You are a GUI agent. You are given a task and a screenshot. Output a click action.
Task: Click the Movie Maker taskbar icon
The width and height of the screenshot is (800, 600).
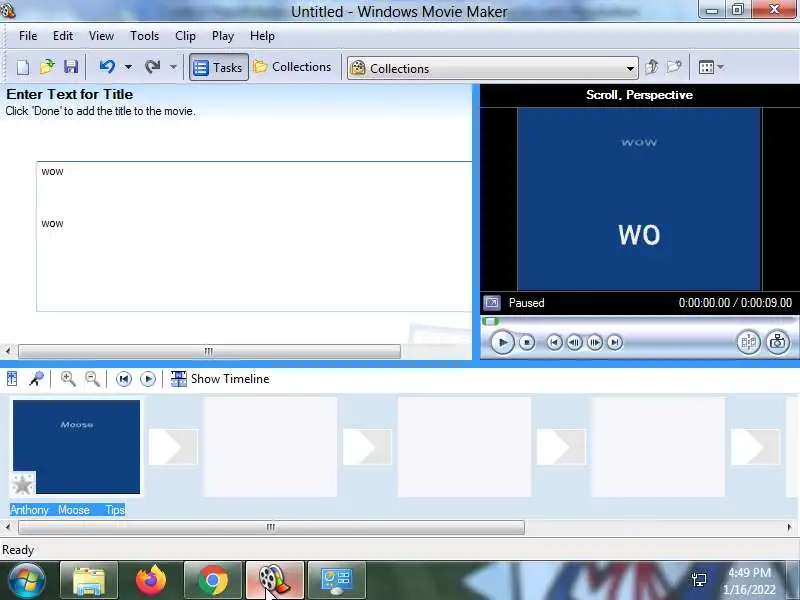tap(275, 580)
